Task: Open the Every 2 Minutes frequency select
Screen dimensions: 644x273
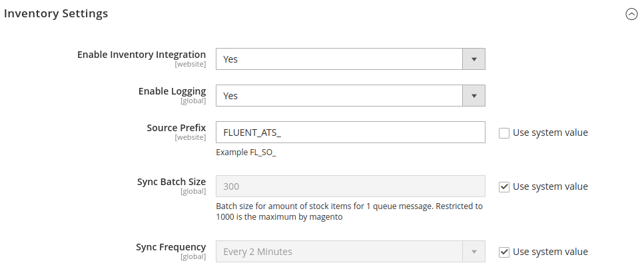Action: coord(340,252)
